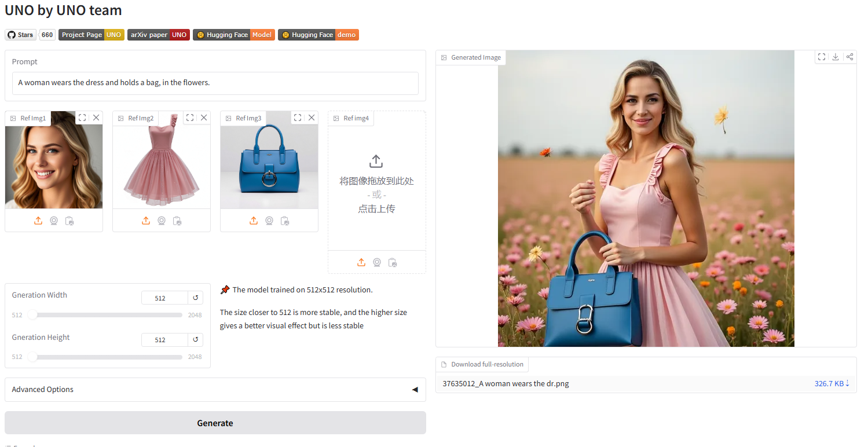
Task: Download the generated image
Action: pyautogui.click(x=836, y=57)
